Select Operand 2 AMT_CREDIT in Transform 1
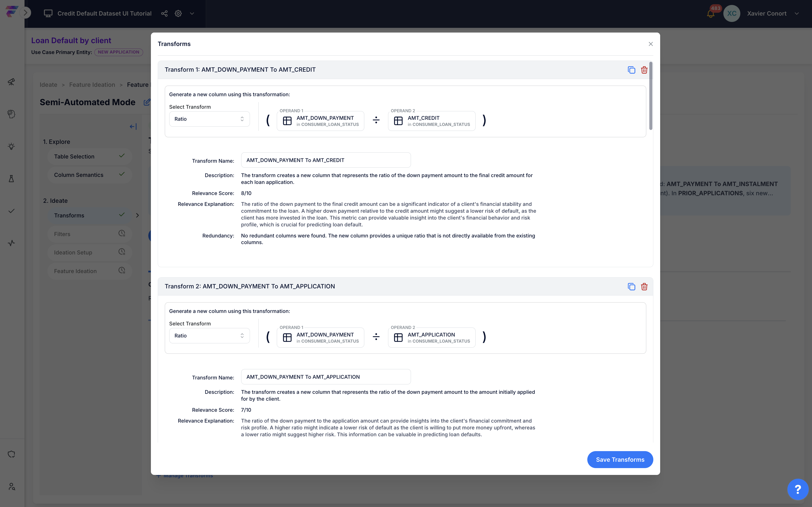The width and height of the screenshot is (812, 507). (x=431, y=121)
